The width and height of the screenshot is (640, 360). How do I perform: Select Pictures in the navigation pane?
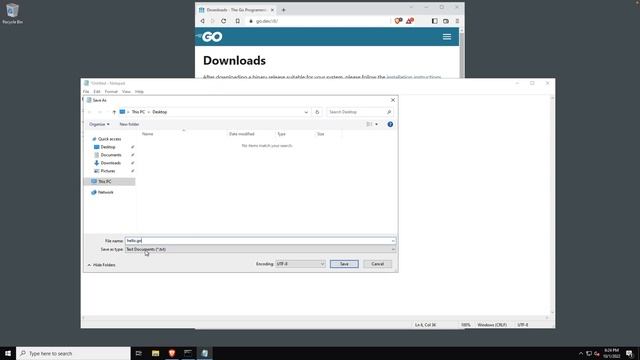[x=108, y=171]
